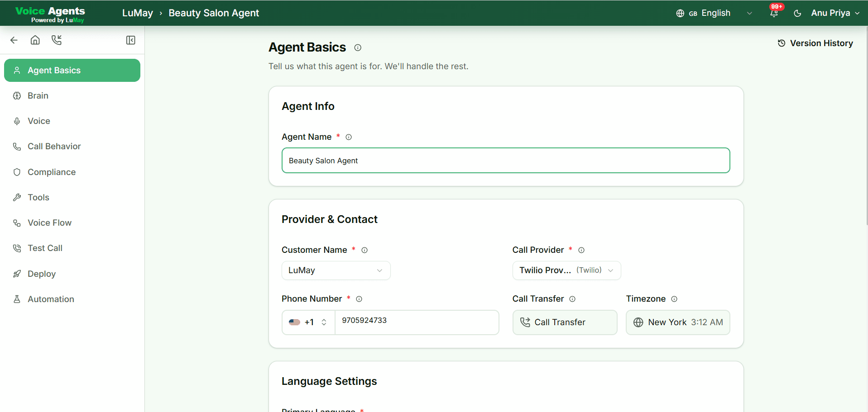Open Version History
868x412 pixels.
point(815,43)
